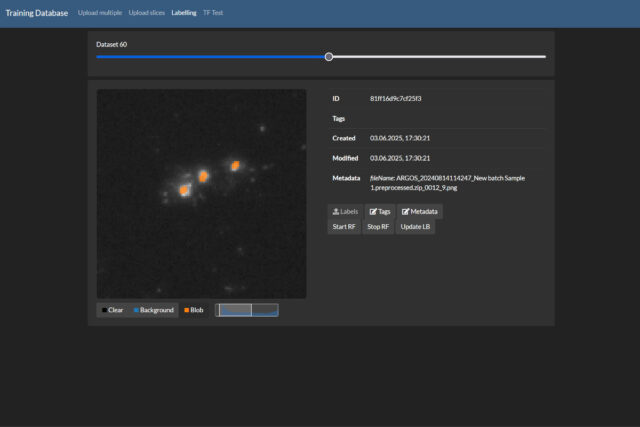
Task: Click the Metadata edit button
Action: [x=419, y=212]
